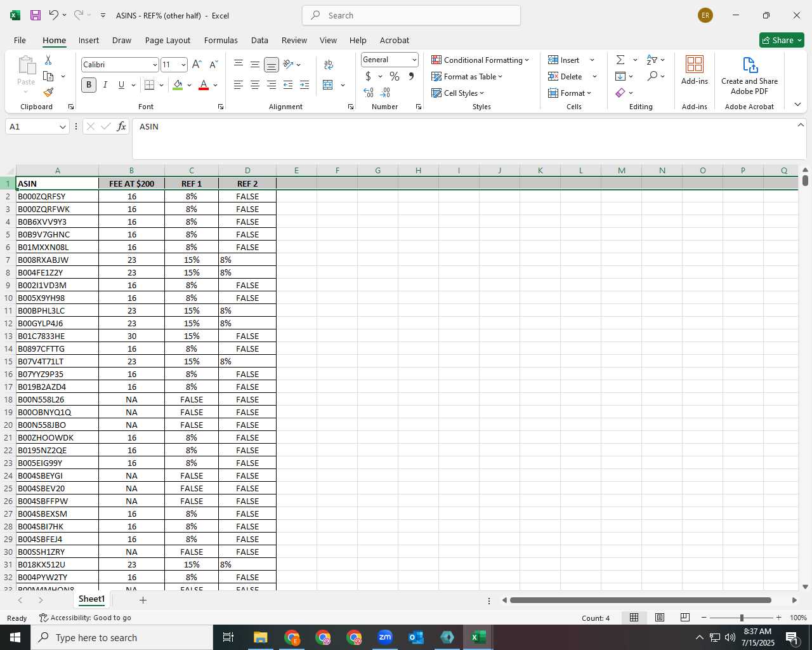
Task: Click Delete cells button
Action: tap(566, 76)
